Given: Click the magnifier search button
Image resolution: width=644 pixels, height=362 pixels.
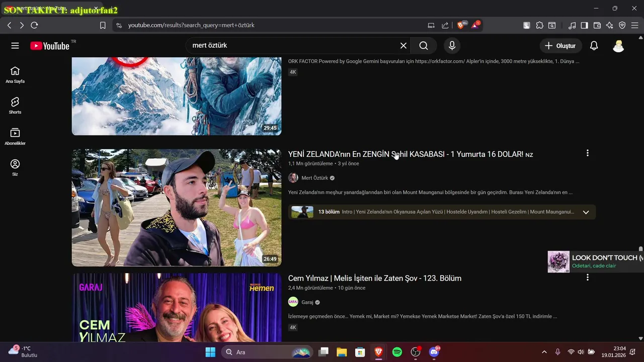Looking at the screenshot, I should pyautogui.click(x=424, y=46).
